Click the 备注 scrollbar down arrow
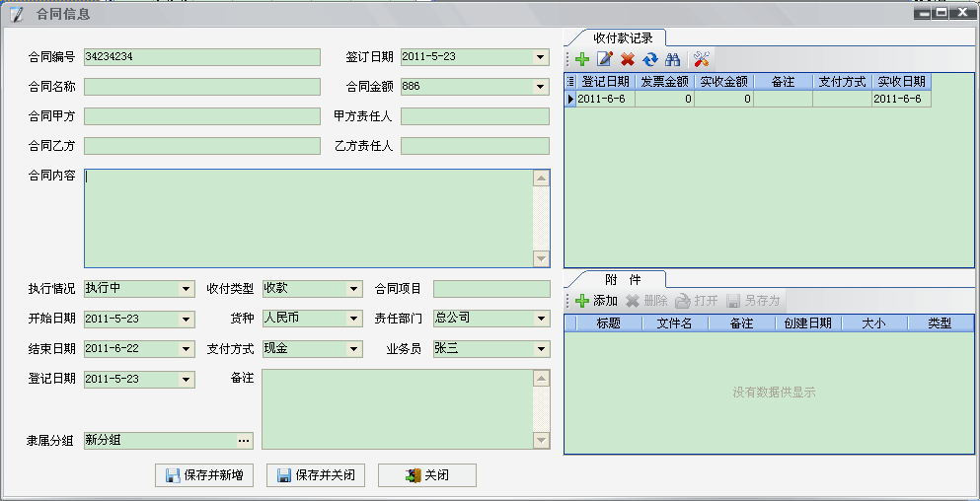The image size is (980, 501). (x=541, y=441)
